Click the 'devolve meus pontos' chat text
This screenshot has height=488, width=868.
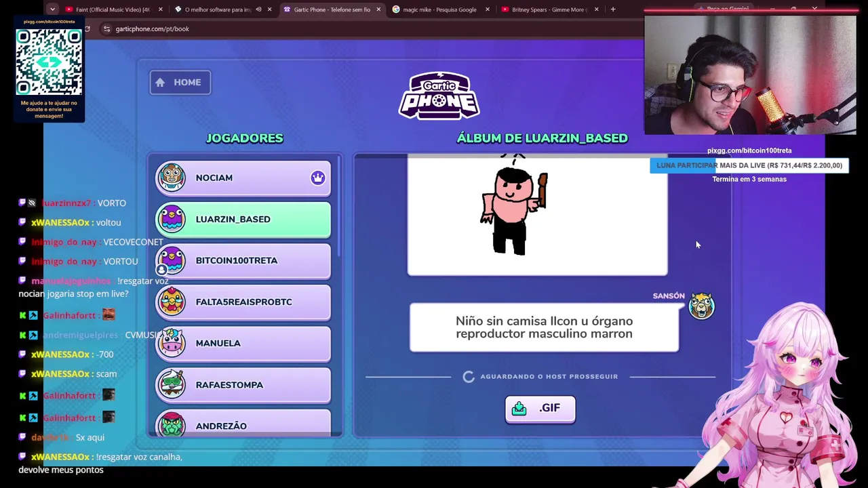(x=61, y=470)
